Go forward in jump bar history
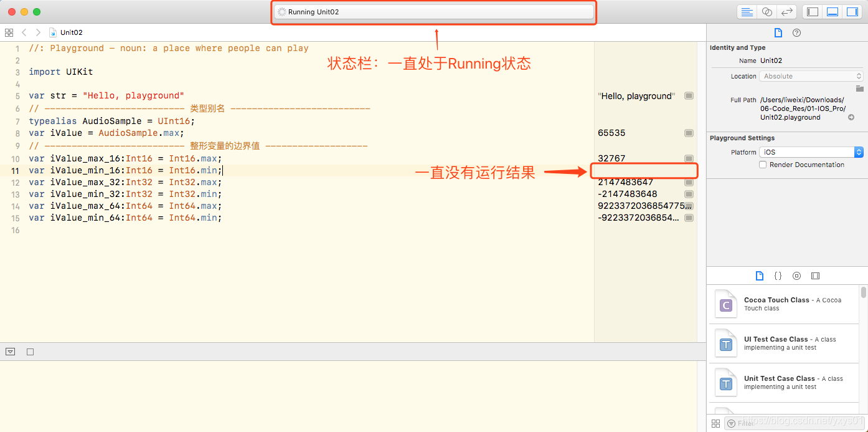868x432 pixels. (x=38, y=32)
